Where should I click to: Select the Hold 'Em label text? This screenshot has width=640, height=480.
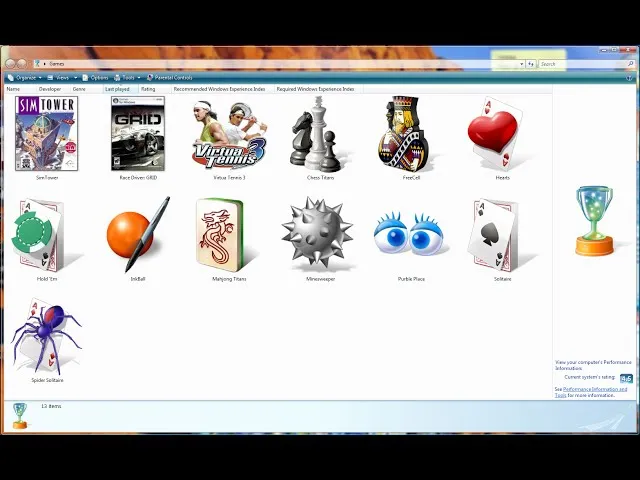tap(47, 279)
